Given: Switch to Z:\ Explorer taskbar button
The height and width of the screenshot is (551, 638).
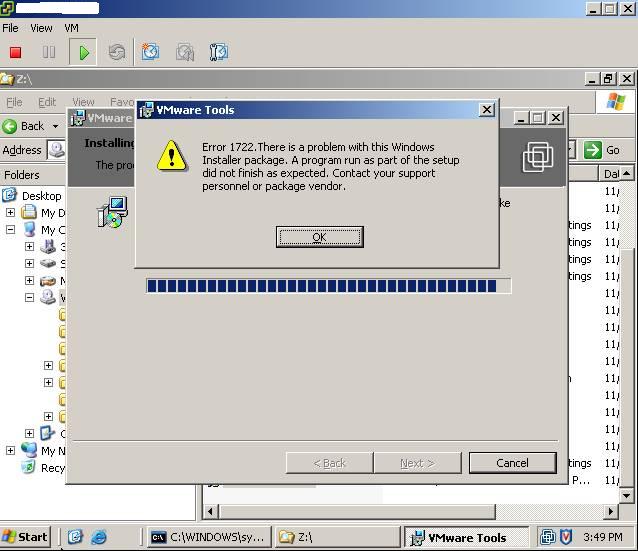Looking at the screenshot, I should click(337, 537).
